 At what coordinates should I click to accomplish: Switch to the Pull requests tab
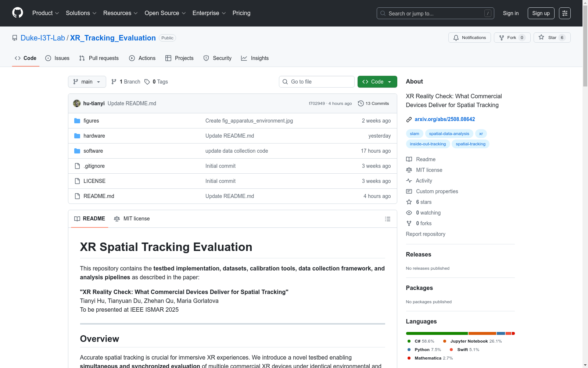(x=99, y=58)
